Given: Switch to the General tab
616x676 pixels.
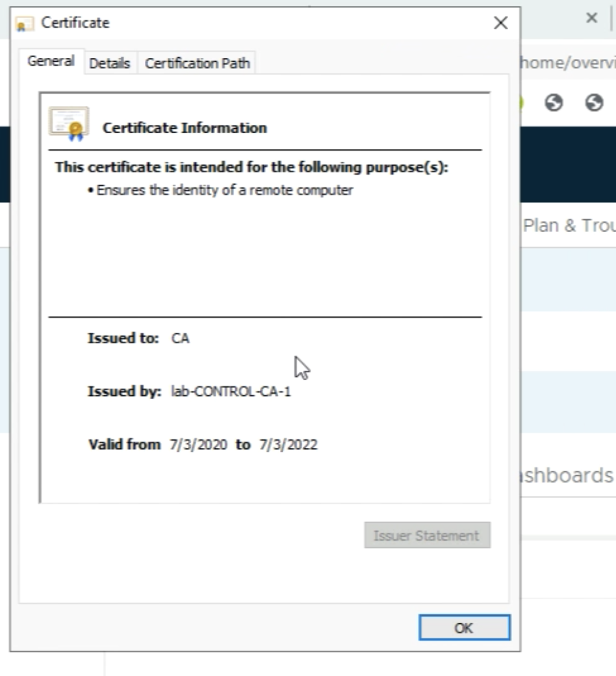Looking at the screenshot, I should point(51,62).
